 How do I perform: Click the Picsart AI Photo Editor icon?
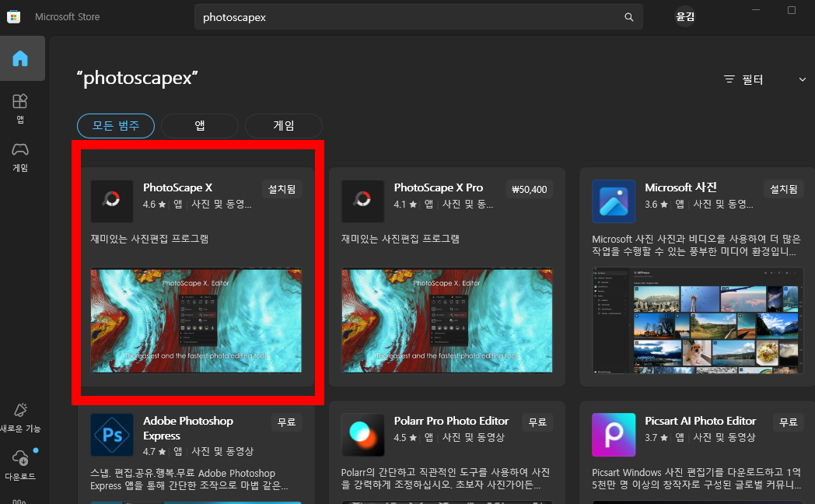coord(614,434)
